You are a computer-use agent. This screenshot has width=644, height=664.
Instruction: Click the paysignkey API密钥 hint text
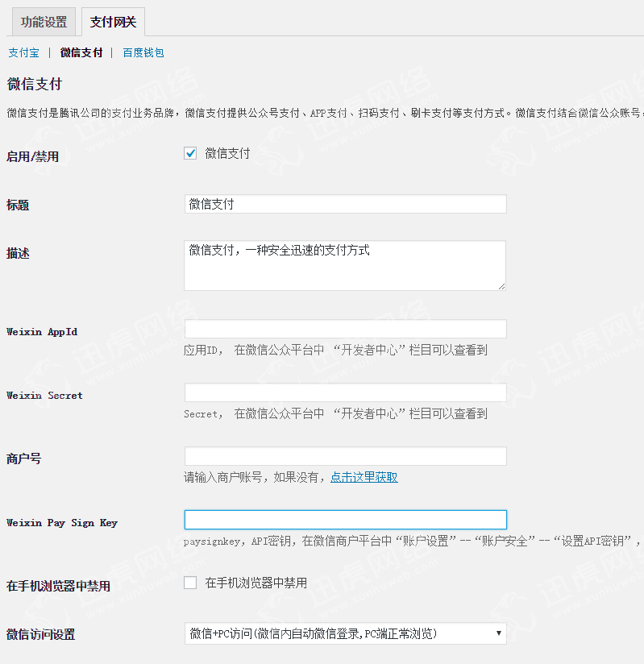click(x=413, y=542)
